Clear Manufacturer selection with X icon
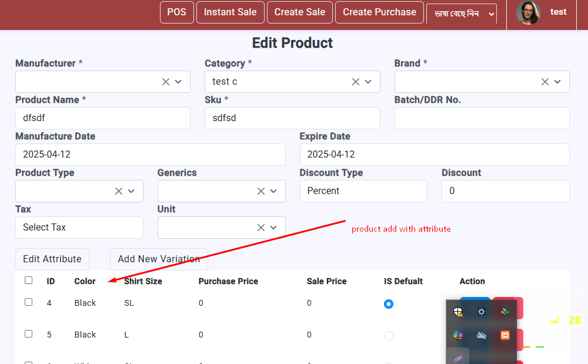Viewport: 588px width, 364px height. [x=166, y=82]
